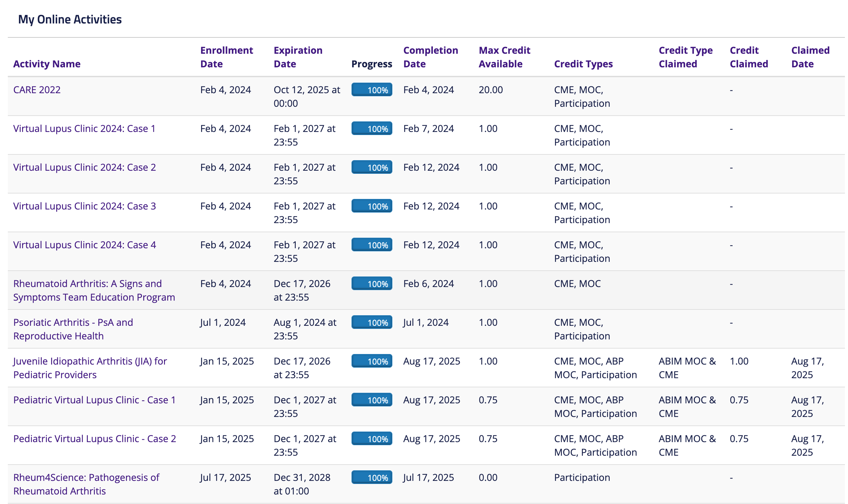The width and height of the screenshot is (848, 504).
Task: Open Rheumatoid Arthritis Signs and Symptoms program
Action: pyautogui.click(x=94, y=290)
